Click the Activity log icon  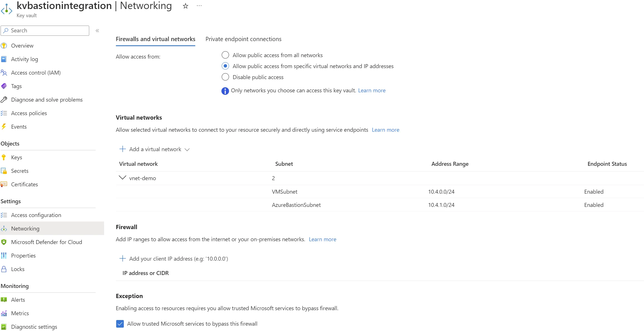tap(4, 59)
